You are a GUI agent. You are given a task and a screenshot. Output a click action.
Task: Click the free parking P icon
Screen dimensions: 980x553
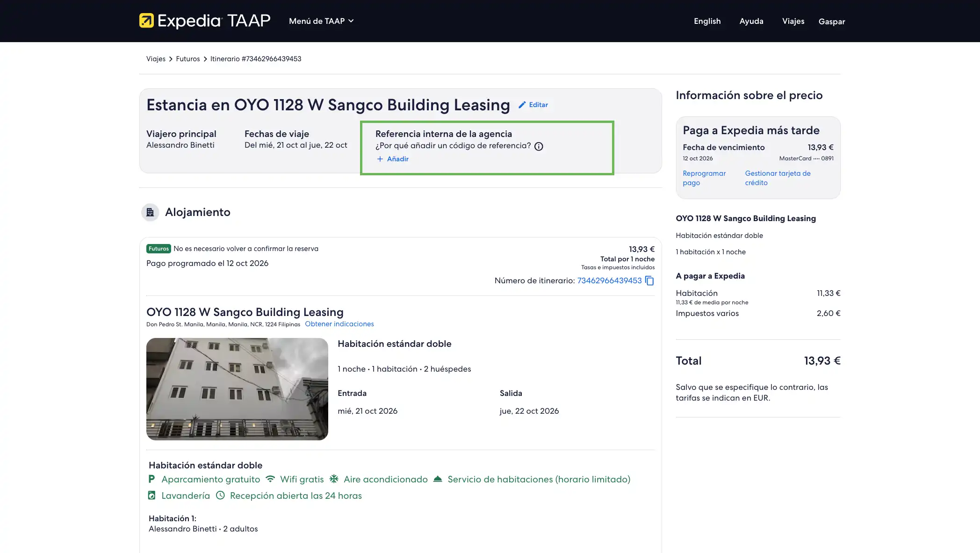pos(151,479)
